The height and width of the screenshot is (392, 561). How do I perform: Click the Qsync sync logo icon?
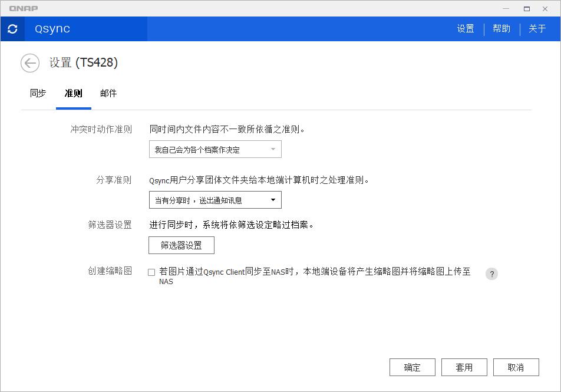pyautogui.click(x=12, y=28)
